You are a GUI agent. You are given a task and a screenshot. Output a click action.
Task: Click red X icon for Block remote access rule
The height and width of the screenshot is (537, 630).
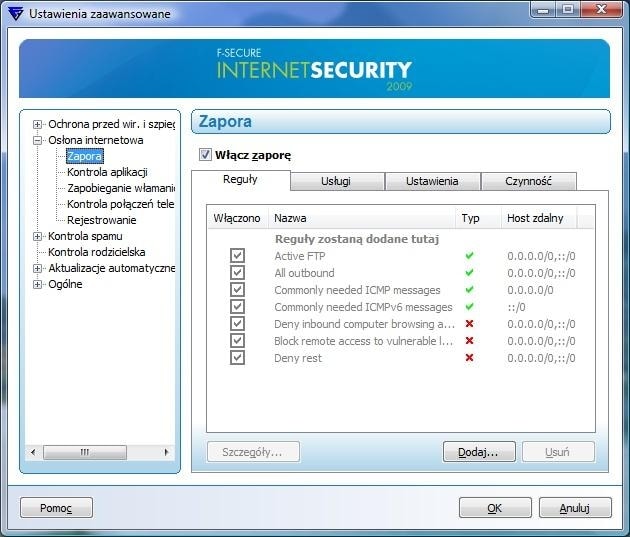tap(469, 341)
